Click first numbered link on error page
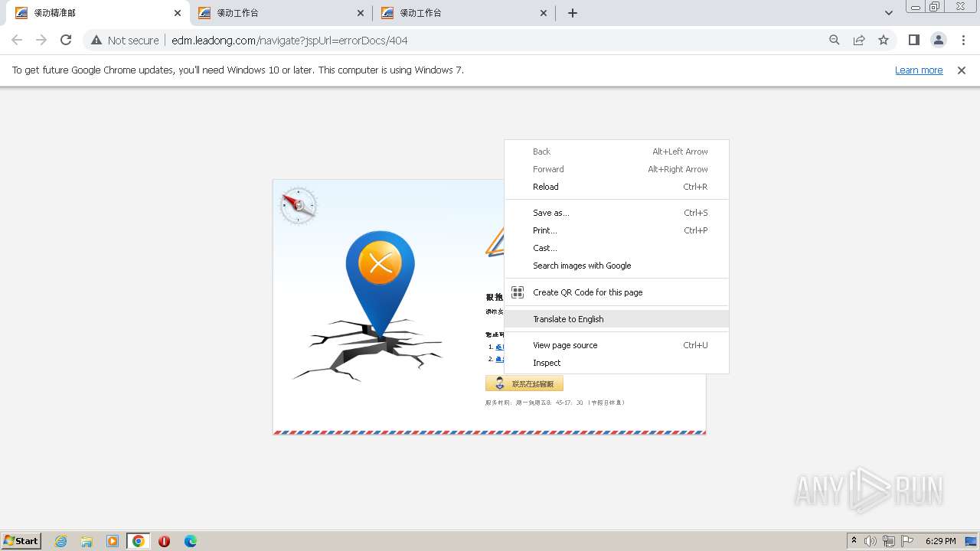This screenshot has width=980, height=551. 499,347
